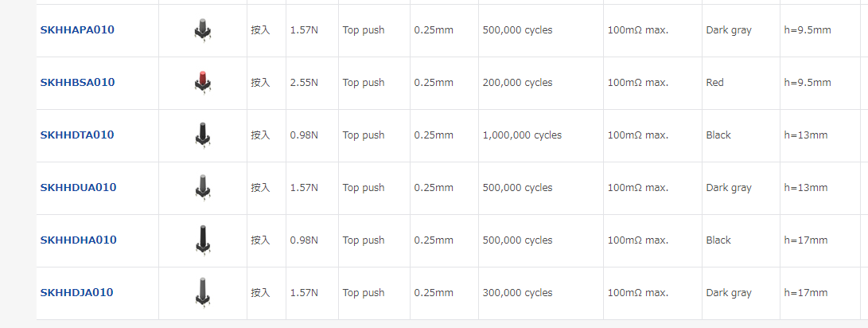
Task: Open the SKHHDHA010 product link
Action: [x=78, y=240]
